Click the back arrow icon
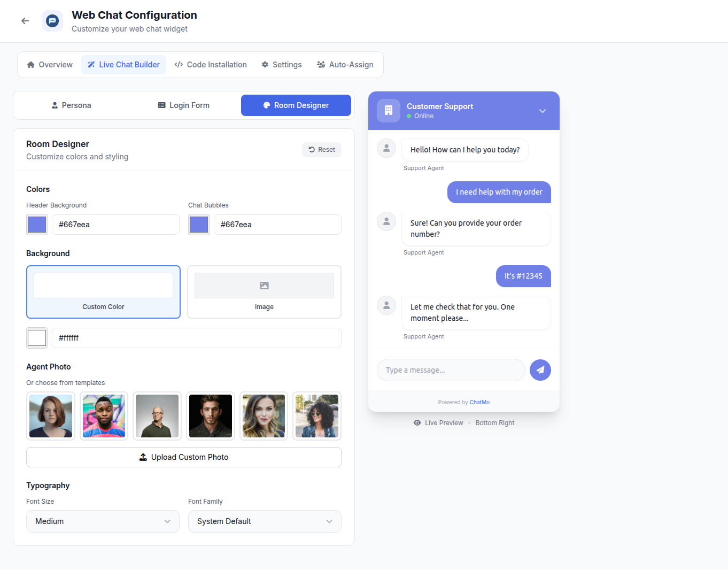 (25, 21)
